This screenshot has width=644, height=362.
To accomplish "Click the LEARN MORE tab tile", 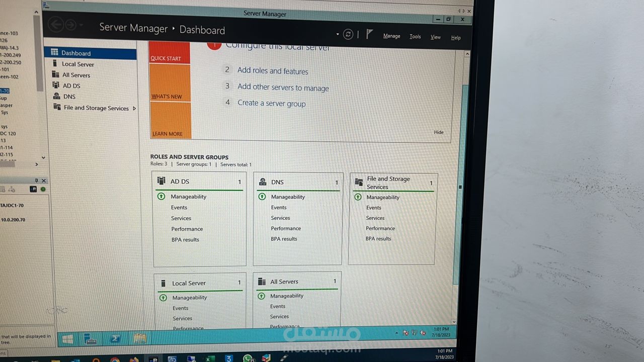I will coord(171,121).
